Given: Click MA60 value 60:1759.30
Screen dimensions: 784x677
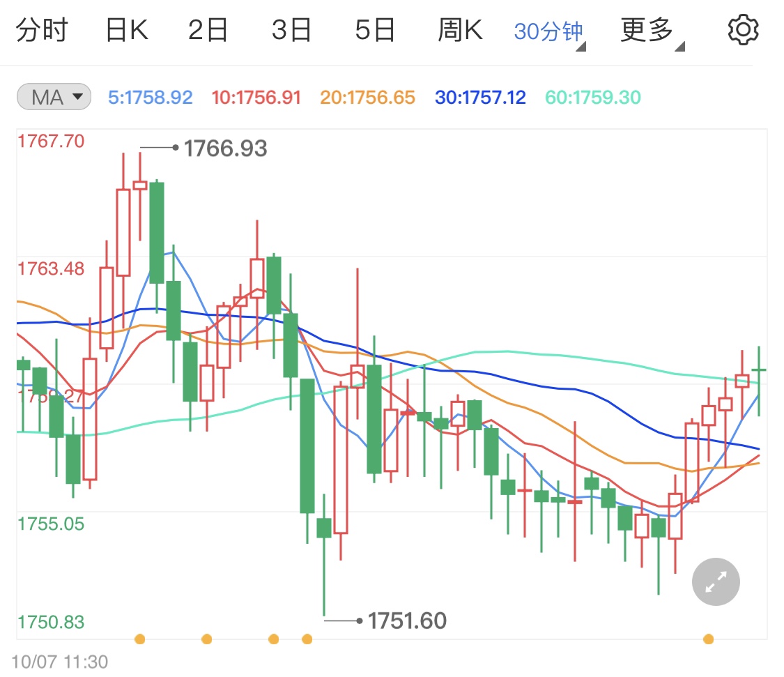Looking at the screenshot, I should click(592, 97).
